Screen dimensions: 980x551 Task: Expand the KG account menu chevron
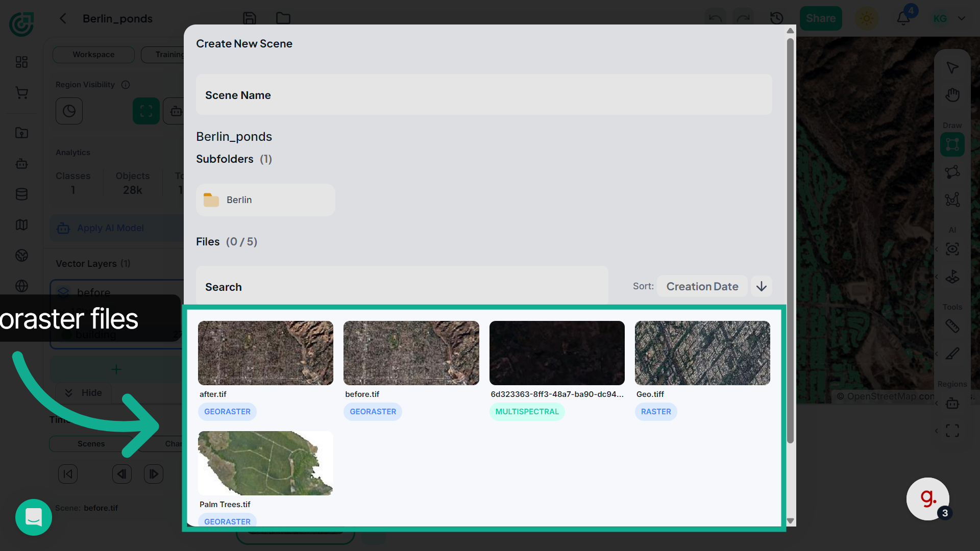coord(962,18)
